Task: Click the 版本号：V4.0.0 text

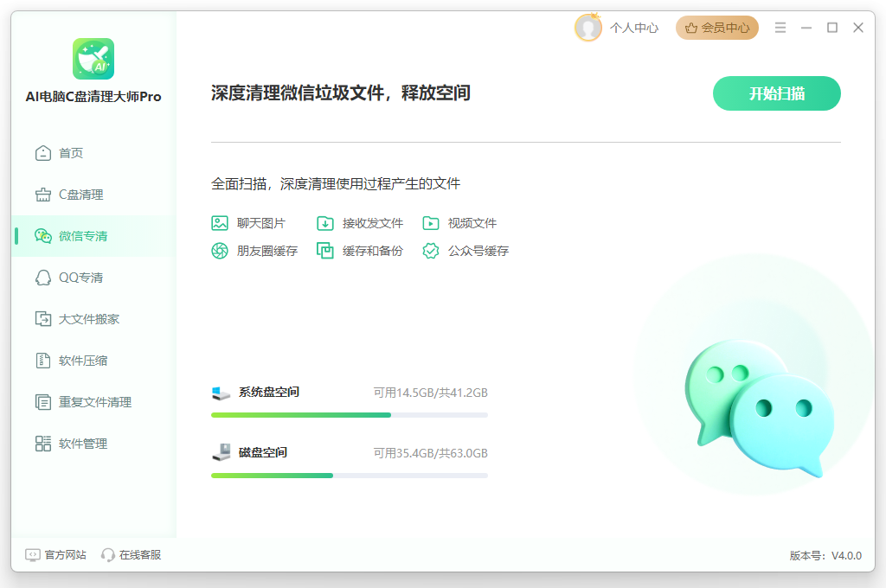Action: (x=825, y=556)
